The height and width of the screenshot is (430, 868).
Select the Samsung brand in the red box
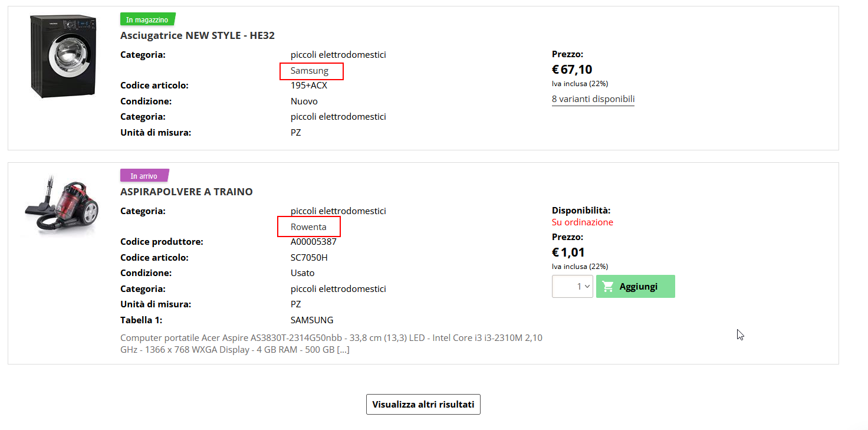click(x=310, y=71)
